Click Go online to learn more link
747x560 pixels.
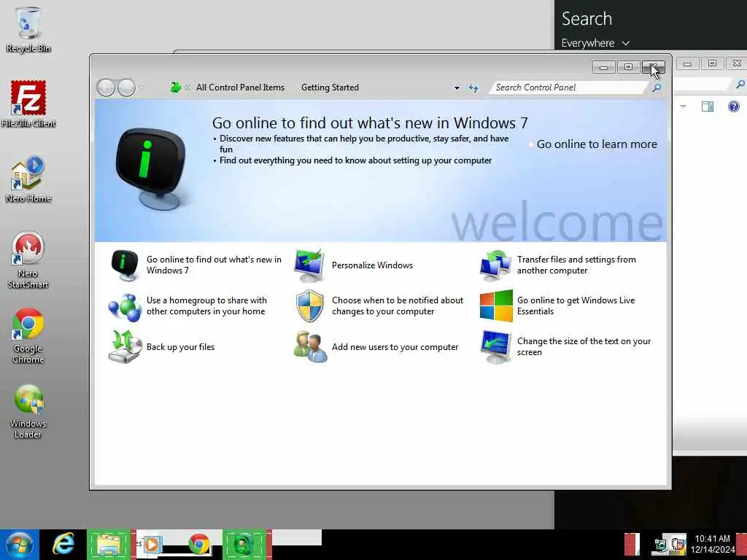pos(597,144)
